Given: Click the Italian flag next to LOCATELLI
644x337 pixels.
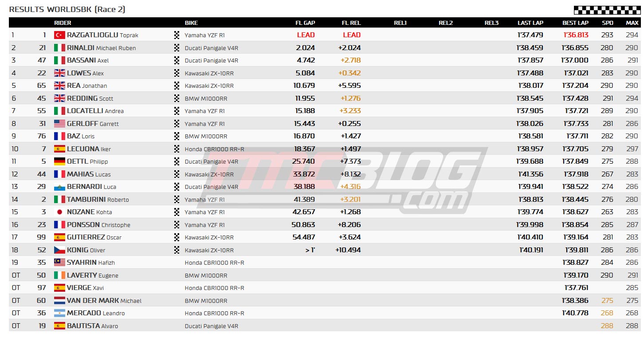Looking at the screenshot, I should tap(59, 111).
